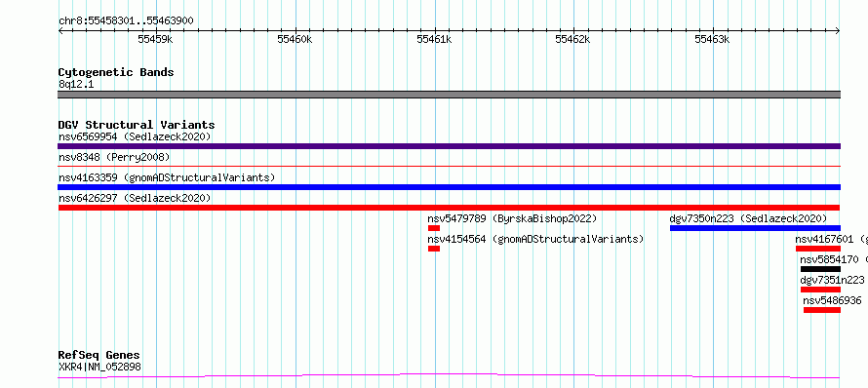
Task: Click the DGV Structural Variants track title
Action: (137, 125)
